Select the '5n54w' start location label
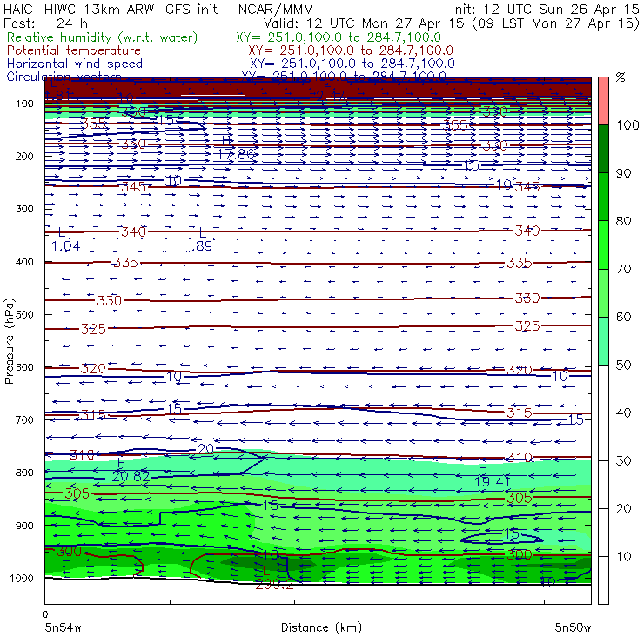644x644 pixels. coord(64,627)
